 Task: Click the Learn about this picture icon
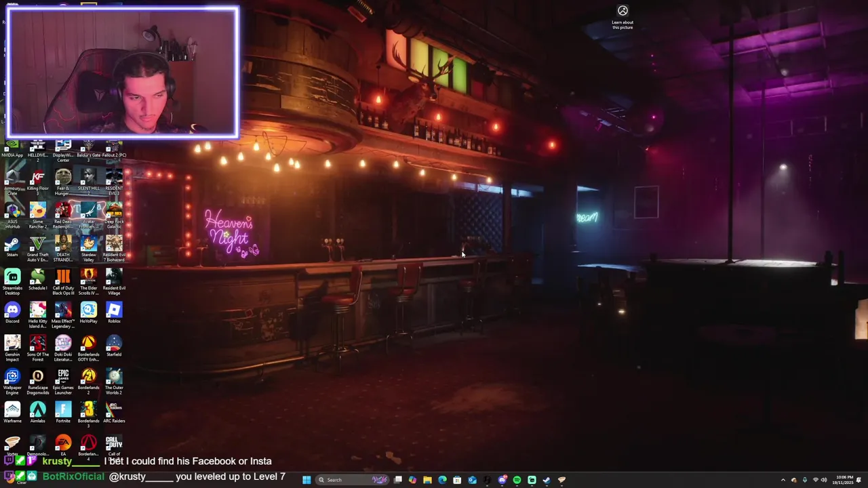(623, 17)
